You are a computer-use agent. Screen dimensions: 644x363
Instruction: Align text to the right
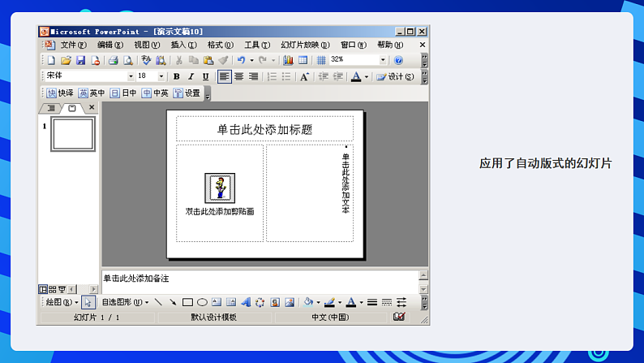tap(253, 76)
